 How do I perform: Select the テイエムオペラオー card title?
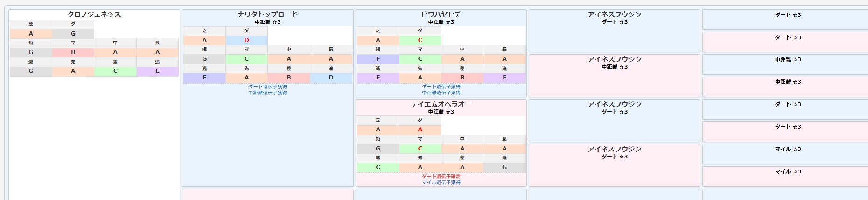pos(441,104)
